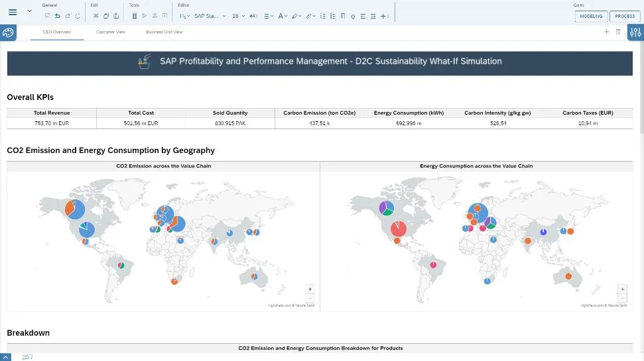Viewport: 644px width, 361px height.
Task: Open the heading style dropdown
Action: (x=184, y=15)
